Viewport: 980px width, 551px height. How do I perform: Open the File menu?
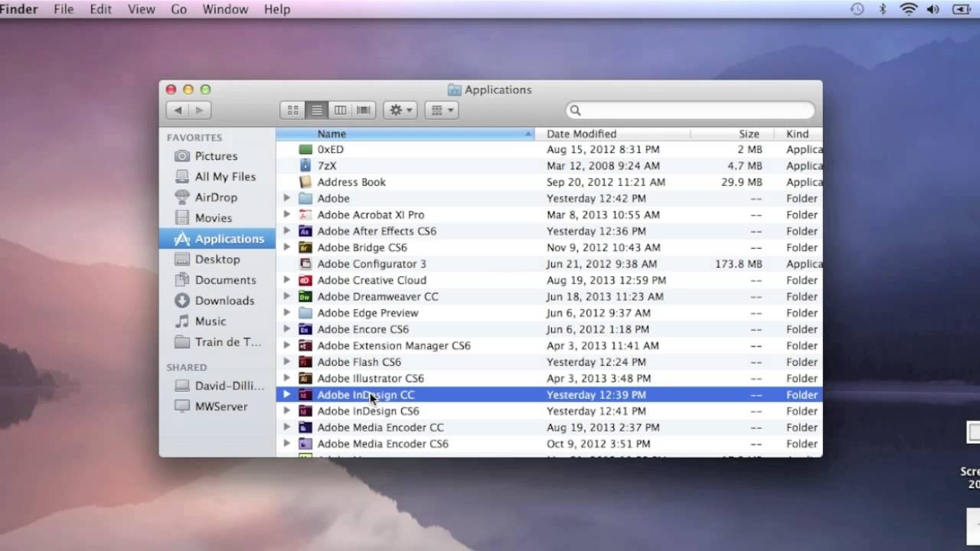point(64,9)
